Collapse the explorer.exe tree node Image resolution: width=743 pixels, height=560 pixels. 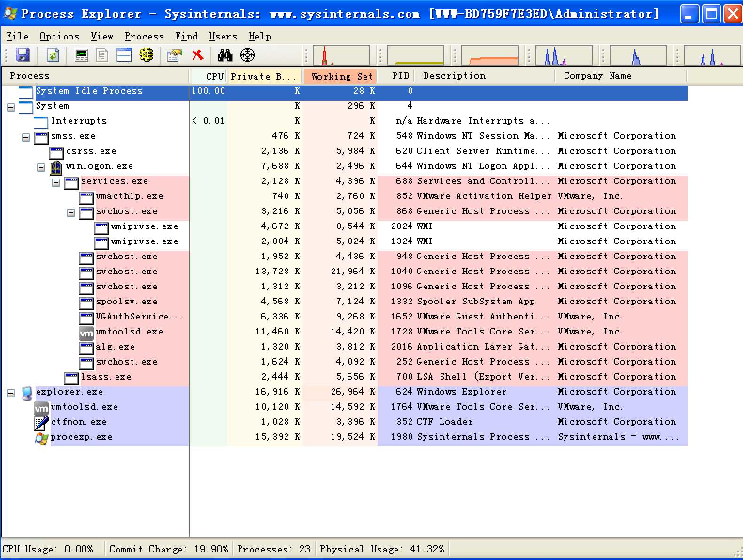point(11,393)
